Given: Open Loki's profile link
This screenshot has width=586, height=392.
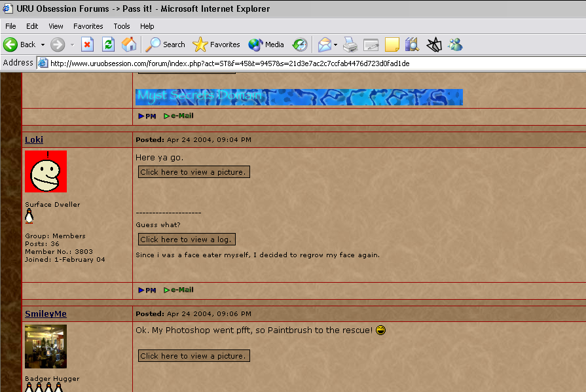Looking at the screenshot, I should click(x=34, y=139).
